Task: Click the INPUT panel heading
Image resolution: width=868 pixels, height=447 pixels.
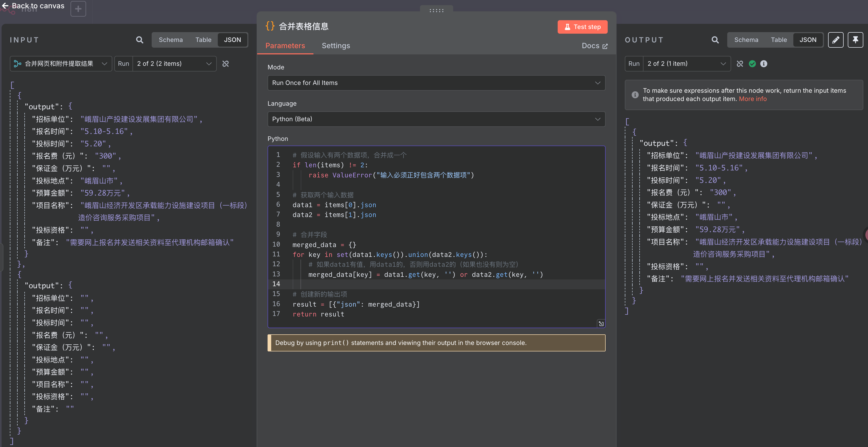Action: tap(24, 40)
